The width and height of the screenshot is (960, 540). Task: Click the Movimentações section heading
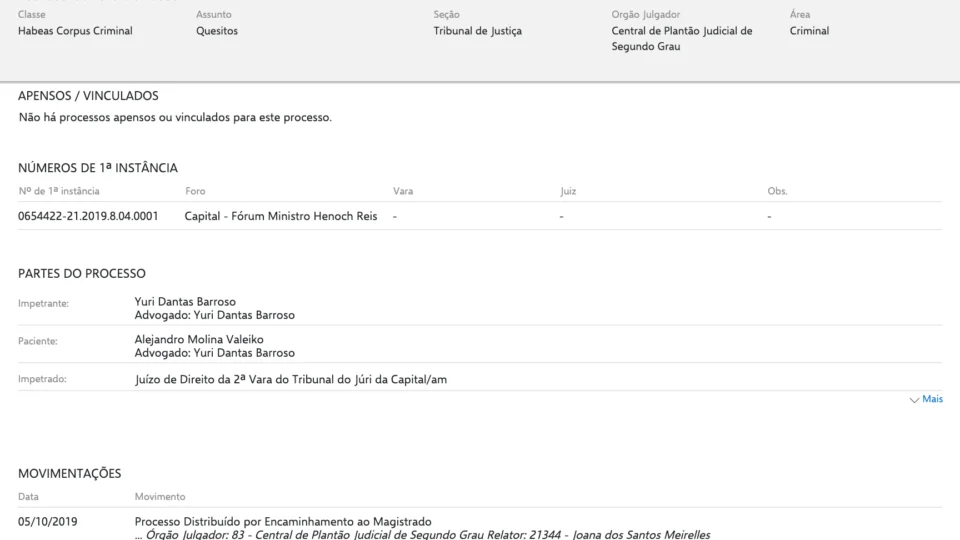click(x=70, y=473)
